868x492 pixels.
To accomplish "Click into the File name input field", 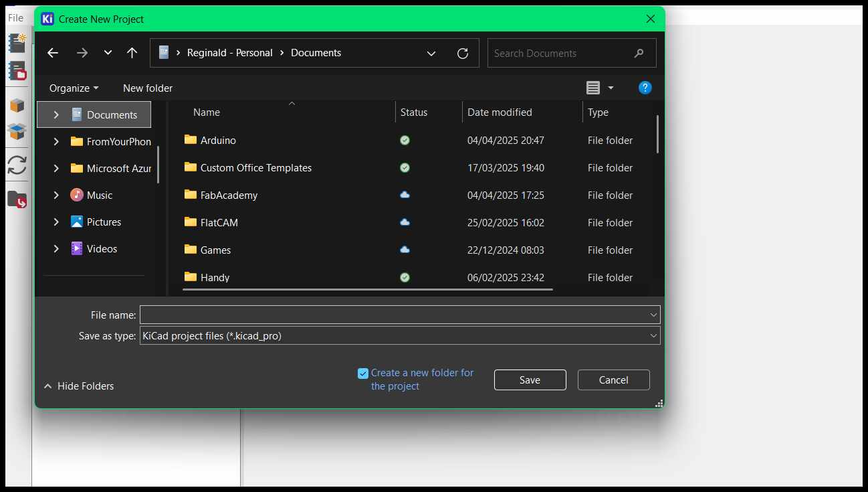I will click(x=395, y=315).
